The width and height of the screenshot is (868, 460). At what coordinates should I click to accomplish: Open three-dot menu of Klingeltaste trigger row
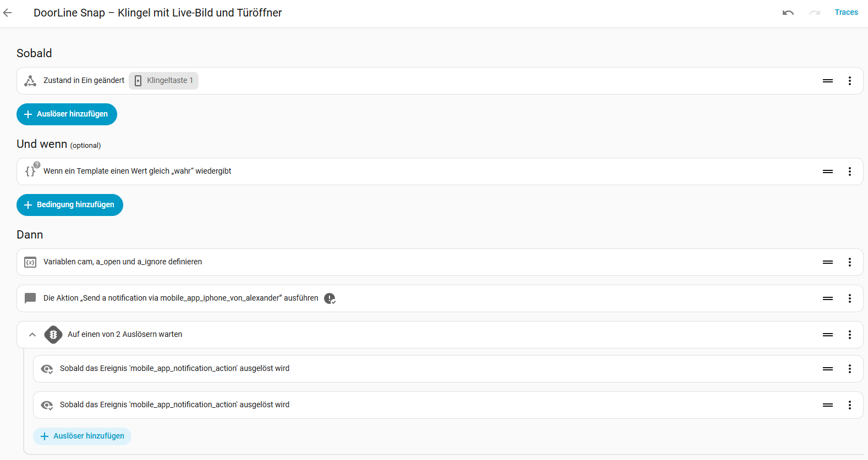[x=850, y=81]
